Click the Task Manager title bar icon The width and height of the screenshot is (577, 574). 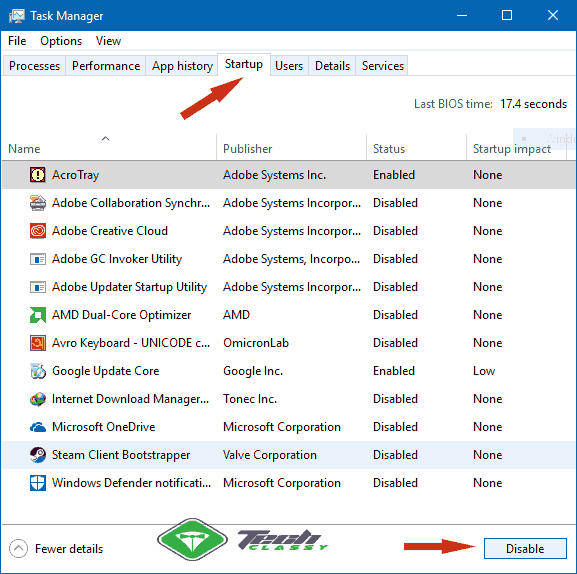pyautogui.click(x=16, y=15)
